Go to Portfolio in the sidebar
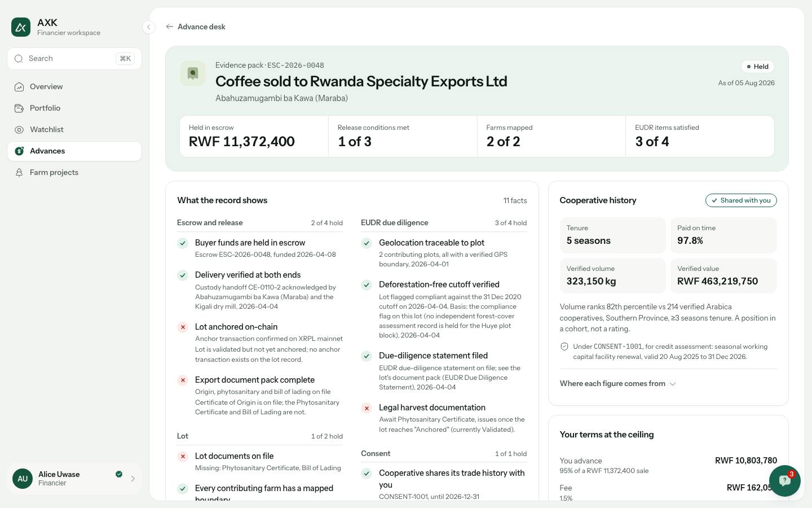 (74, 108)
